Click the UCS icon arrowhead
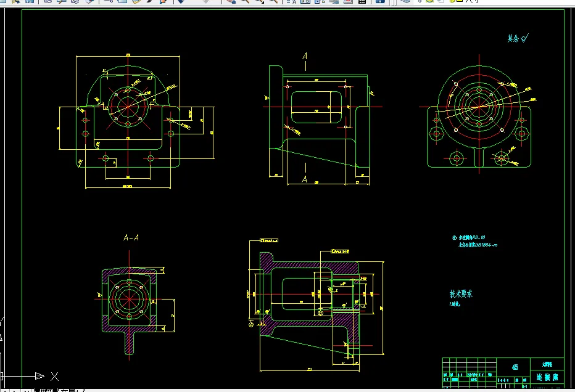 coord(39,376)
